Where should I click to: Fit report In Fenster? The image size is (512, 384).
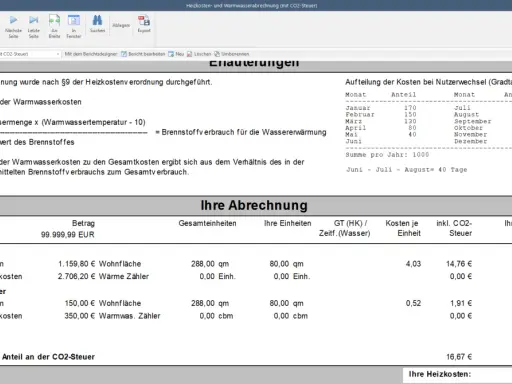[74, 27]
